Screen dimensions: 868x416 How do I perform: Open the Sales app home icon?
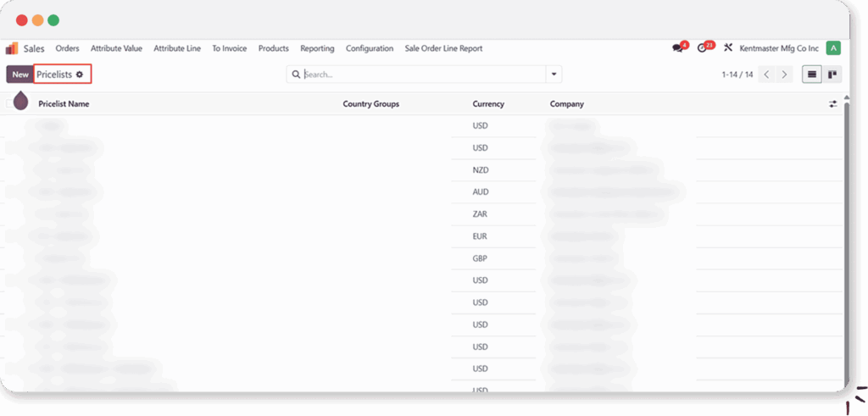click(12, 48)
